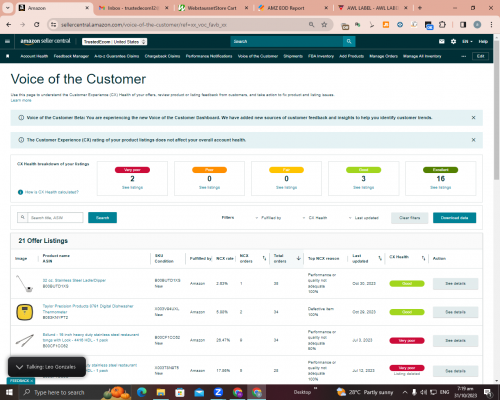The width and height of the screenshot is (500, 400).
Task: Click the zoom magnifier in address bar
Action: click(311, 25)
